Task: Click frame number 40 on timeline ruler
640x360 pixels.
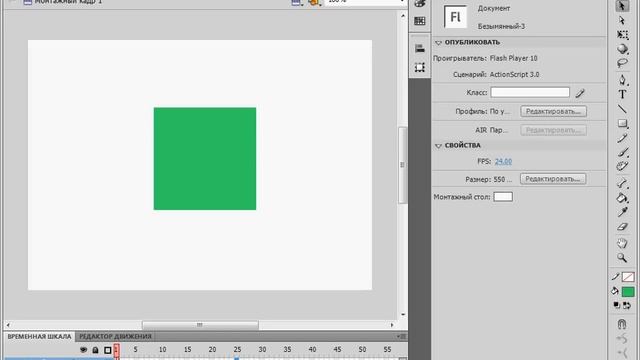Action: pyautogui.click(x=312, y=349)
